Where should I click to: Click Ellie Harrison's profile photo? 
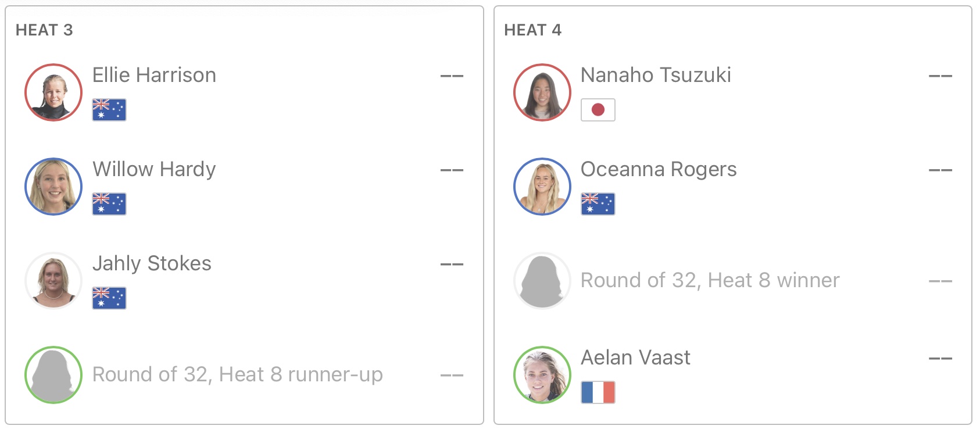click(53, 92)
